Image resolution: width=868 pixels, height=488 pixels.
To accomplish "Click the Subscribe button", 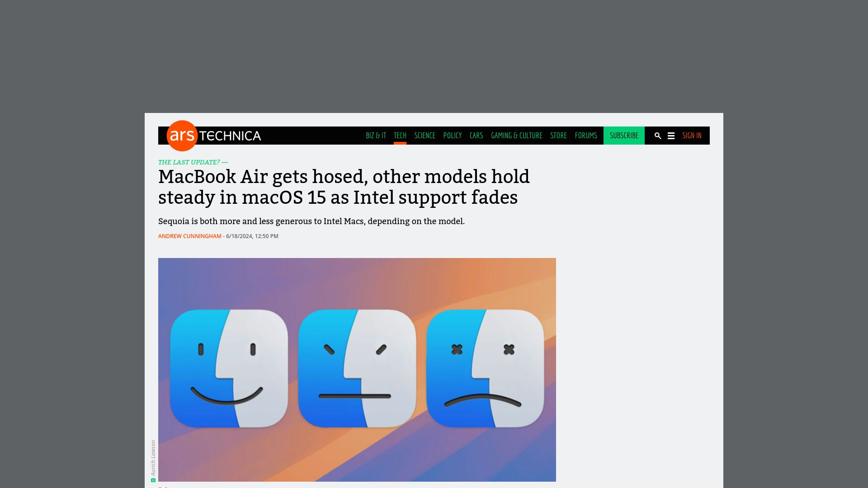I will [624, 136].
